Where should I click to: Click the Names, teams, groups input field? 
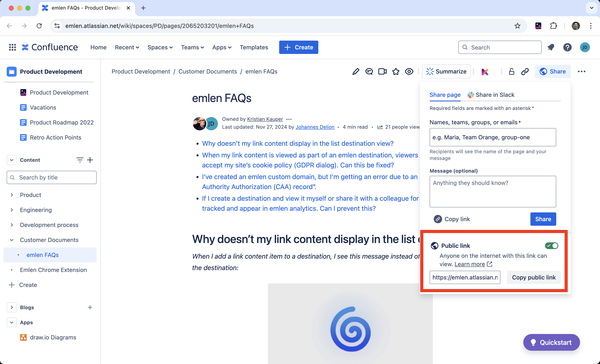coord(493,137)
